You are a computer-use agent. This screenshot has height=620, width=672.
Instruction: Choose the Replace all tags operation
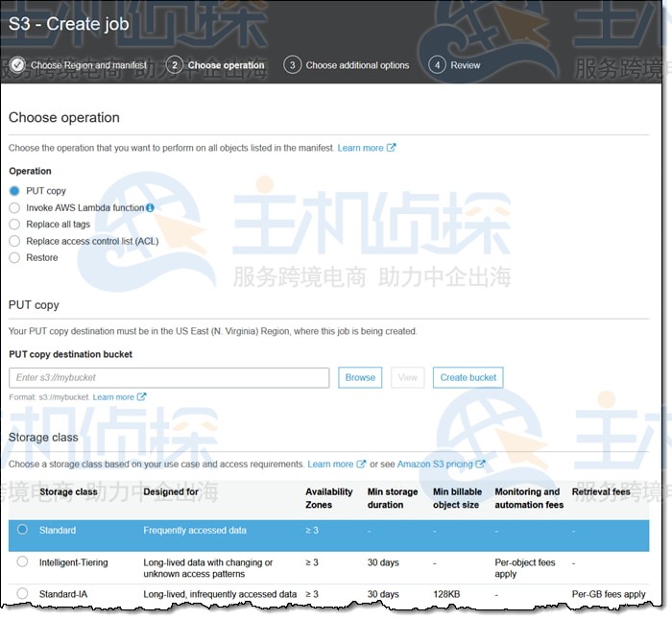point(14,225)
